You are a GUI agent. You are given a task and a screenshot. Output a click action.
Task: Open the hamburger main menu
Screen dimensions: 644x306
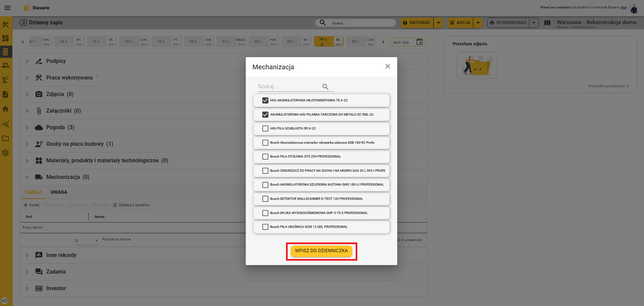7,8
